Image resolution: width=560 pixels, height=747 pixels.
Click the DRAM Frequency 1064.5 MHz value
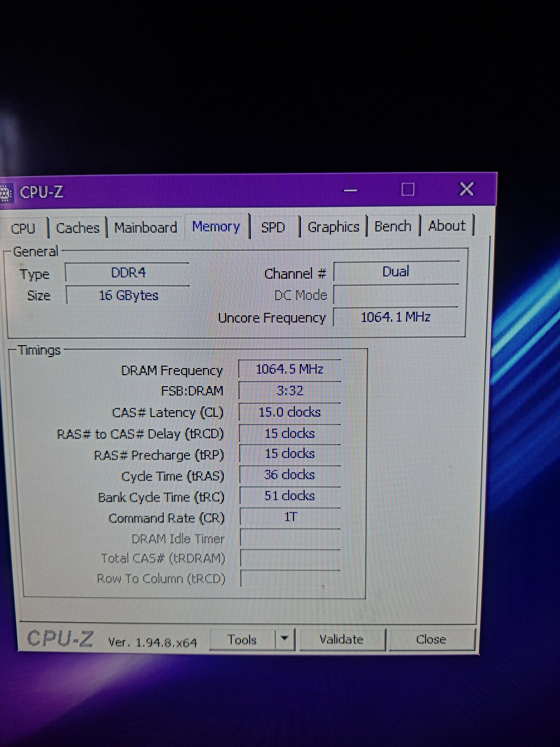[289, 369]
